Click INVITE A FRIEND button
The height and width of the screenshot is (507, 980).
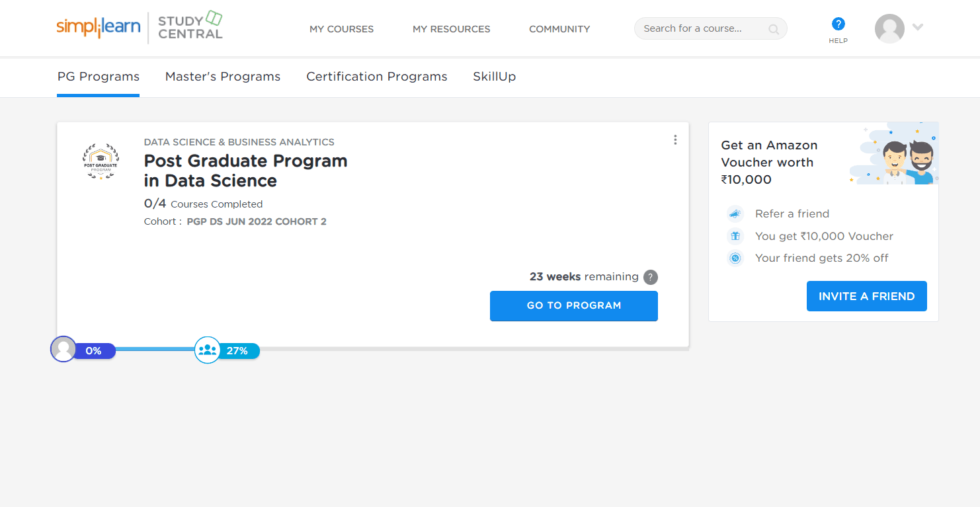click(867, 296)
